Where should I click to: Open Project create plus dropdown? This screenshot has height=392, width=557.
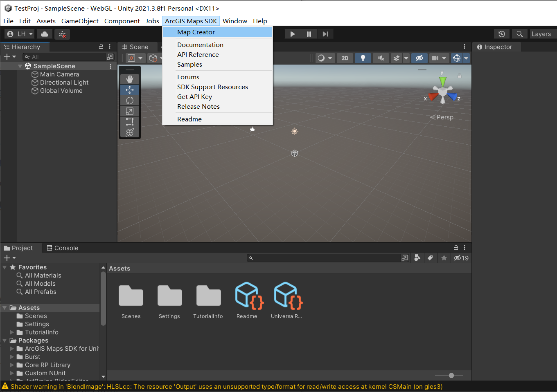tap(10, 258)
